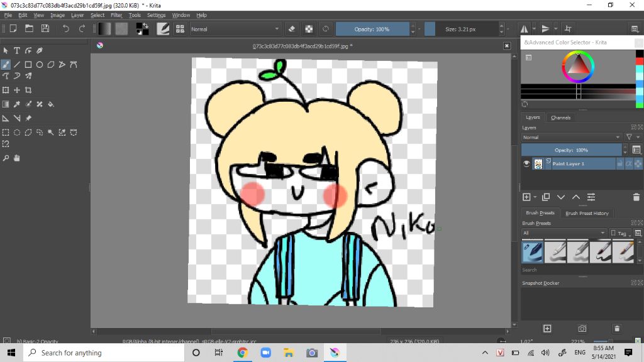
Task: Select the Fill bucket tool
Action: coord(51,104)
